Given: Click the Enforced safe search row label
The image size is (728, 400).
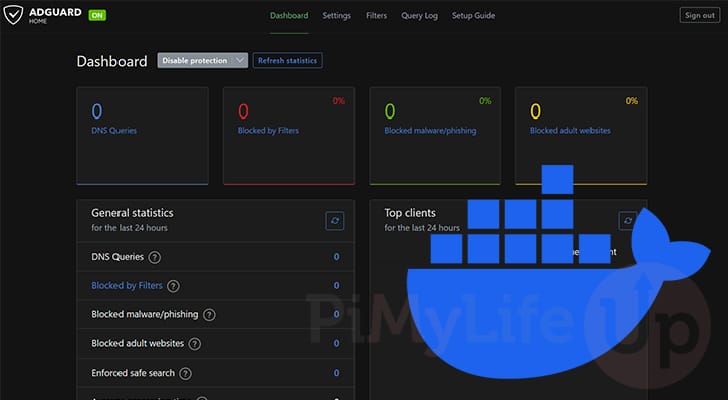Looking at the screenshot, I should pyautogui.click(x=133, y=373).
